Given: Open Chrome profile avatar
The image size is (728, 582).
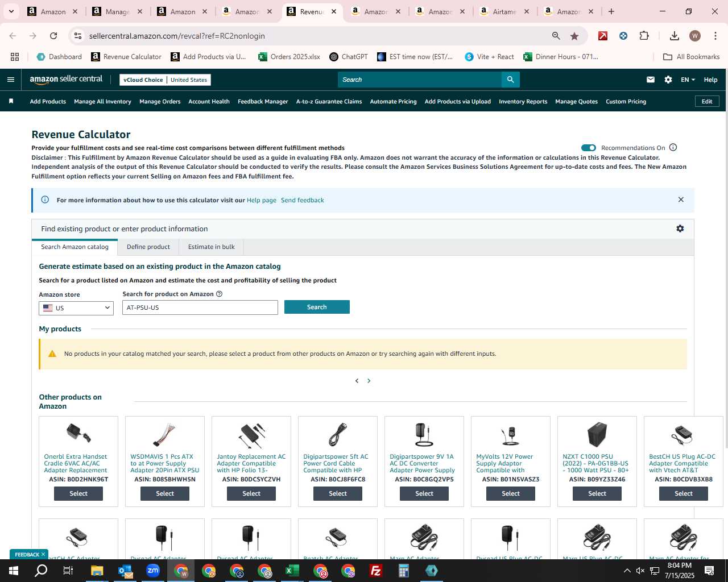Looking at the screenshot, I should pyautogui.click(x=695, y=36).
